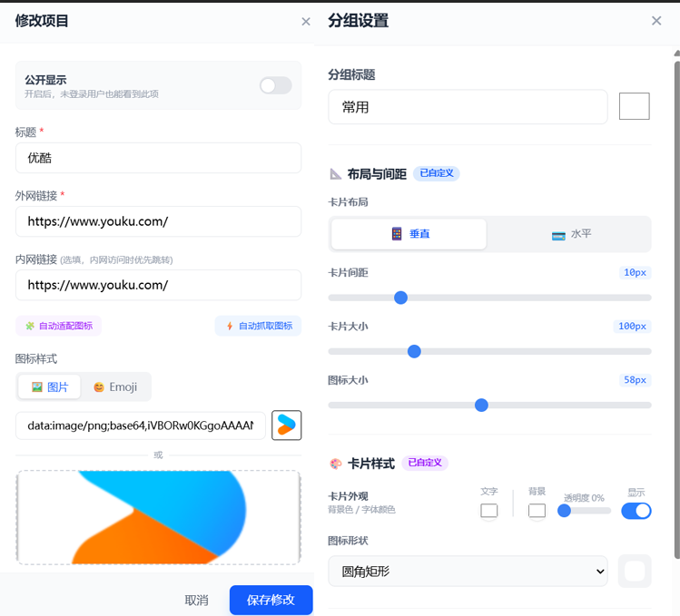Select 水平 card layout
680x616 pixels.
tap(571, 234)
